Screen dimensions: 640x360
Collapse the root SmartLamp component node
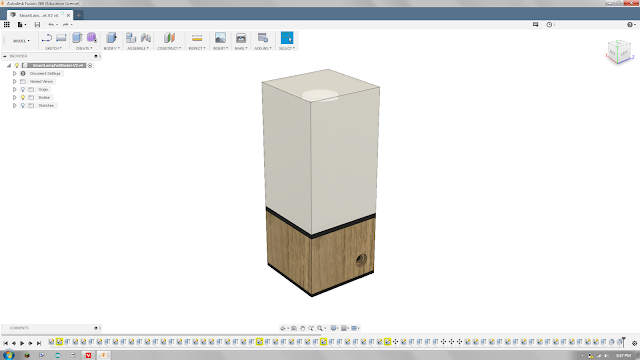[9, 65]
